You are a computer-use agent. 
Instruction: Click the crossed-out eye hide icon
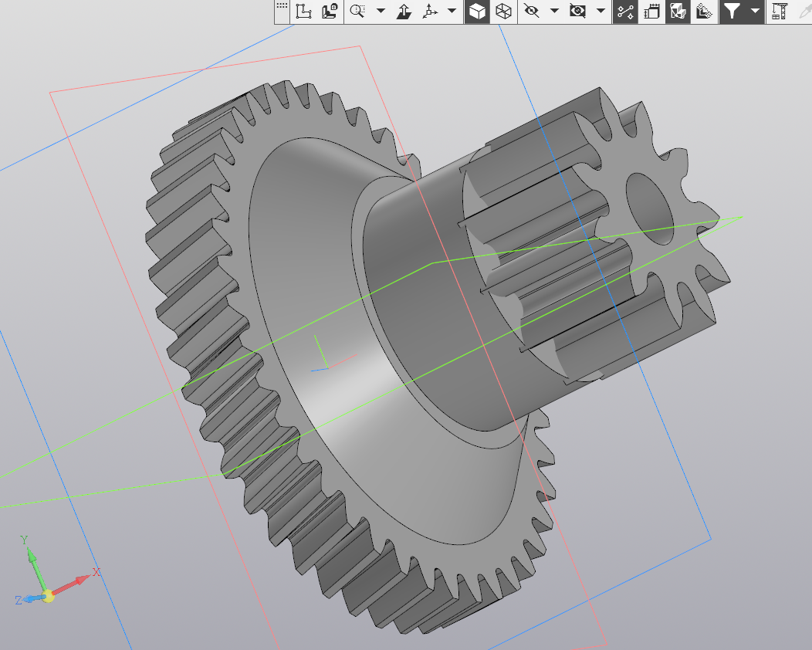[x=530, y=11]
